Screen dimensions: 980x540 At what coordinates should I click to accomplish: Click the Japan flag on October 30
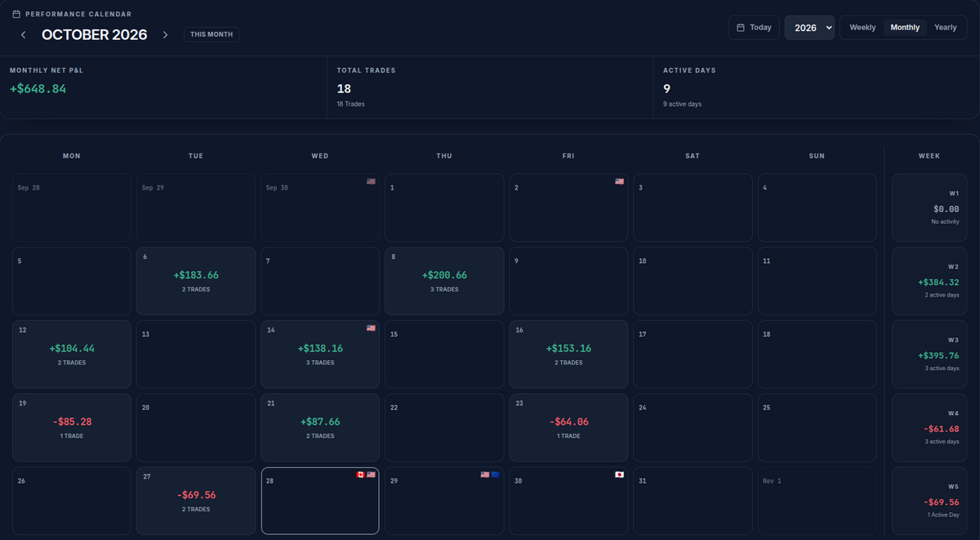(619, 475)
